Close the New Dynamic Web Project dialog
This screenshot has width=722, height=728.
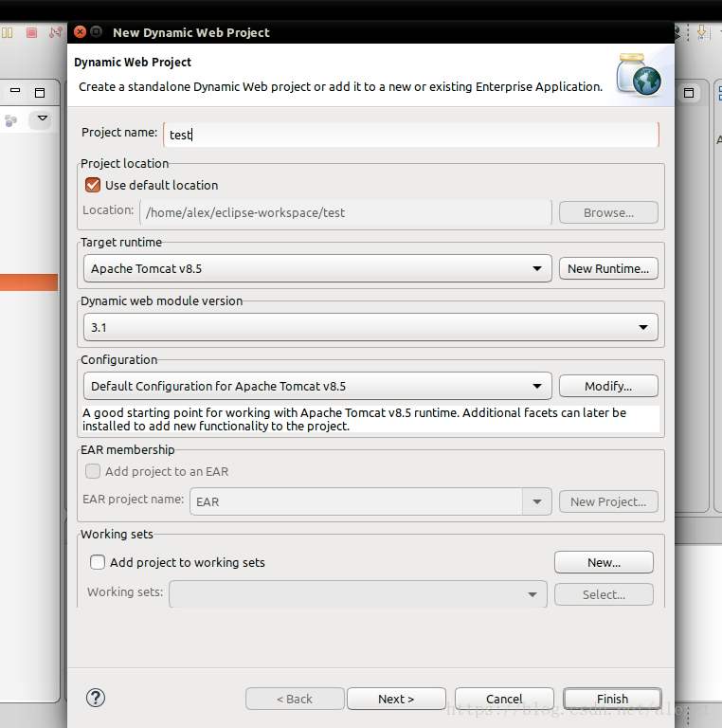tap(80, 32)
